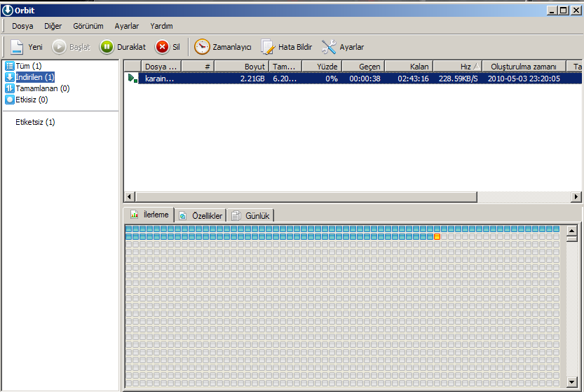Open the Yardım menu

161,26
